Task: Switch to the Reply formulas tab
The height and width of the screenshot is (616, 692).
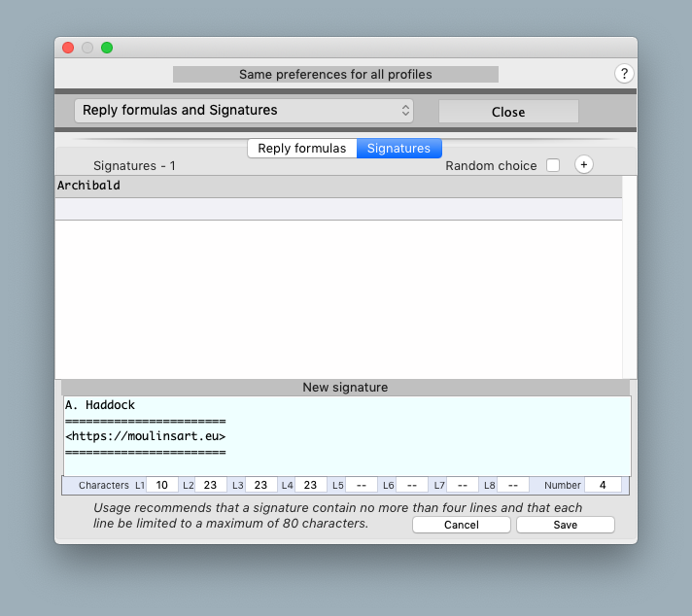Action: point(301,149)
